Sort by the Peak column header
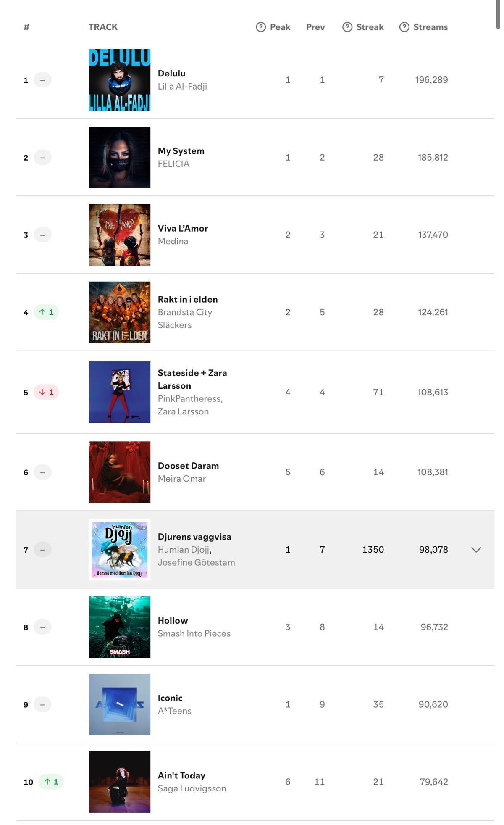504x825 pixels. point(280,26)
